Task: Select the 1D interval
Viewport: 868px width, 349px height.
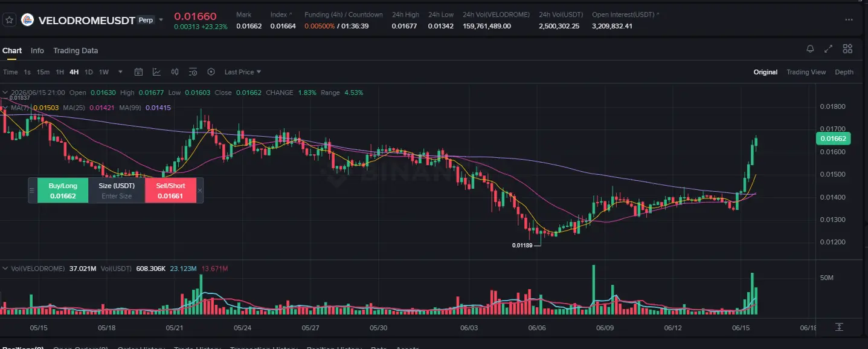Action: pyautogui.click(x=89, y=72)
